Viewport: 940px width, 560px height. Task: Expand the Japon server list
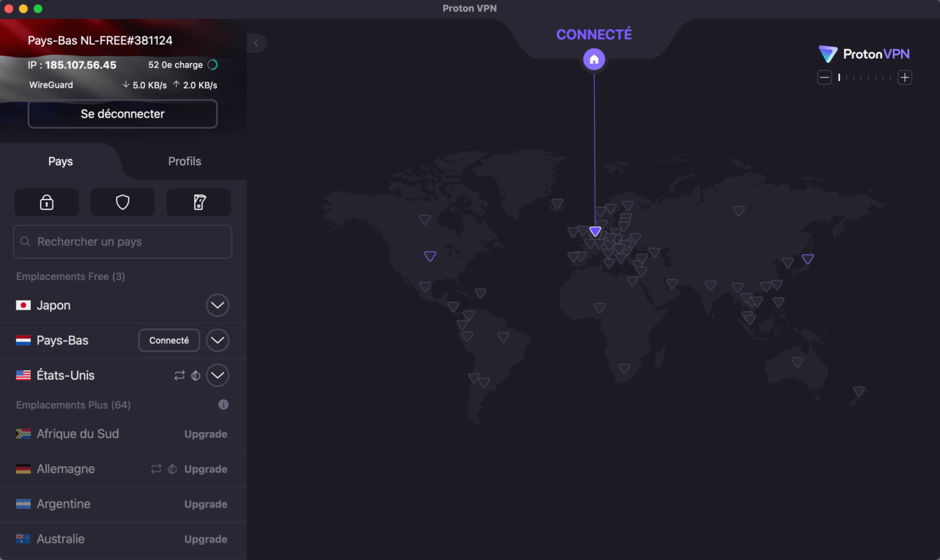(218, 305)
